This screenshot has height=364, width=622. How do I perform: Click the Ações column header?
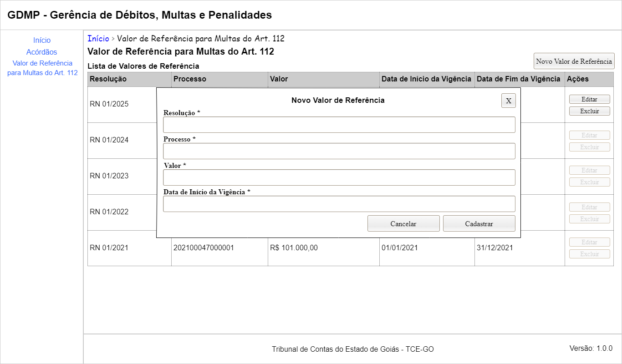pyautogui.click(x=578, y=79)
